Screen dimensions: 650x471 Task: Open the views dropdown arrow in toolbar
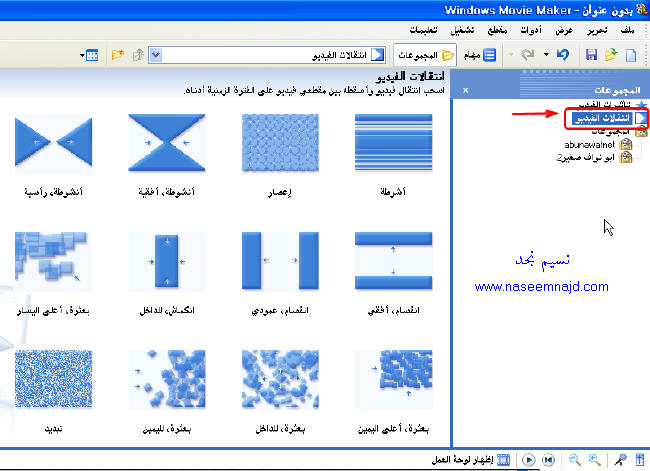pos(101,54)
